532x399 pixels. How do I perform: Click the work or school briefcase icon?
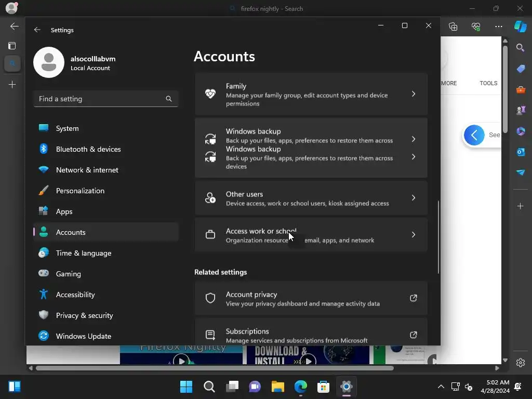tap(210, 234)
